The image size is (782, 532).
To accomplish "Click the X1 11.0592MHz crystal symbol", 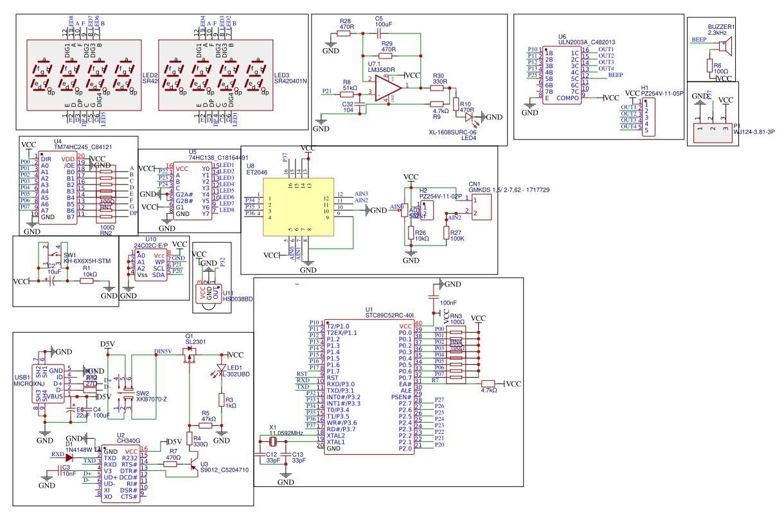I will pyautogui.click(x=272, y=440).
